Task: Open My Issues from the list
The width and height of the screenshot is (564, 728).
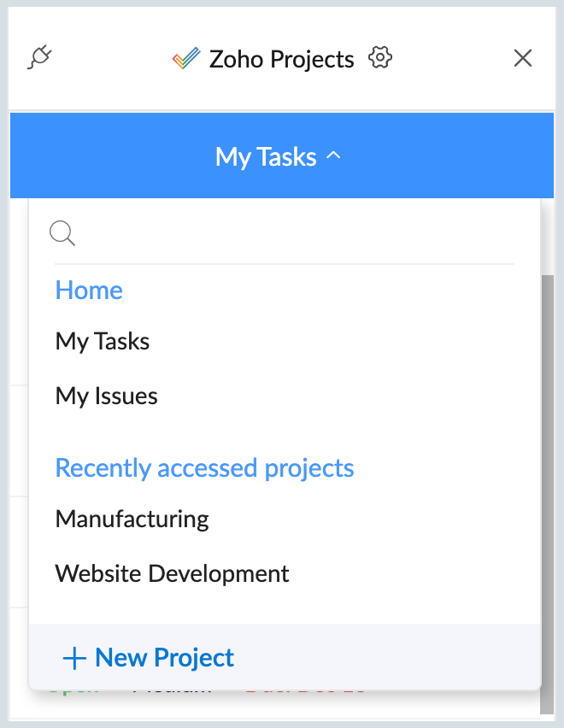Action: tap(107, 396)
